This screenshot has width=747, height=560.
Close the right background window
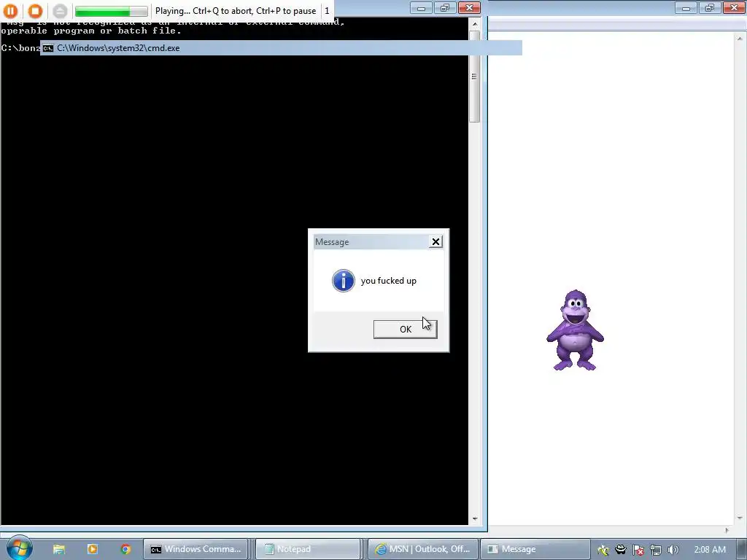point(734,7)
